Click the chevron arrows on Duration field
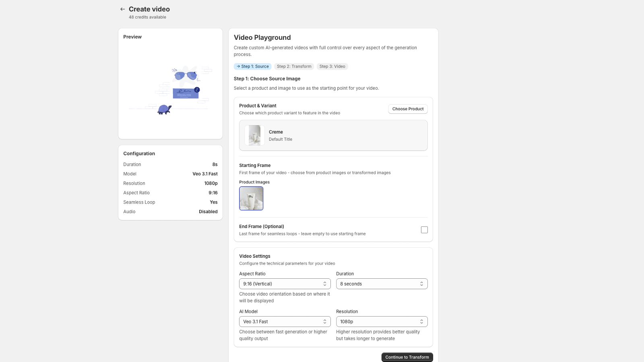This screenshot has height=362, width=644. pos(421,284)
